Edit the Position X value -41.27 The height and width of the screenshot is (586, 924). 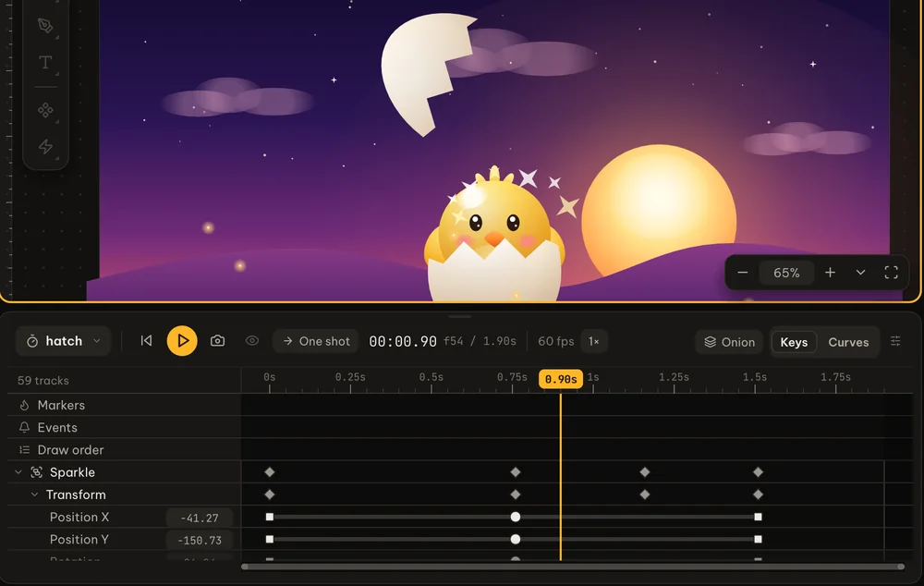(x=200, y=518)
